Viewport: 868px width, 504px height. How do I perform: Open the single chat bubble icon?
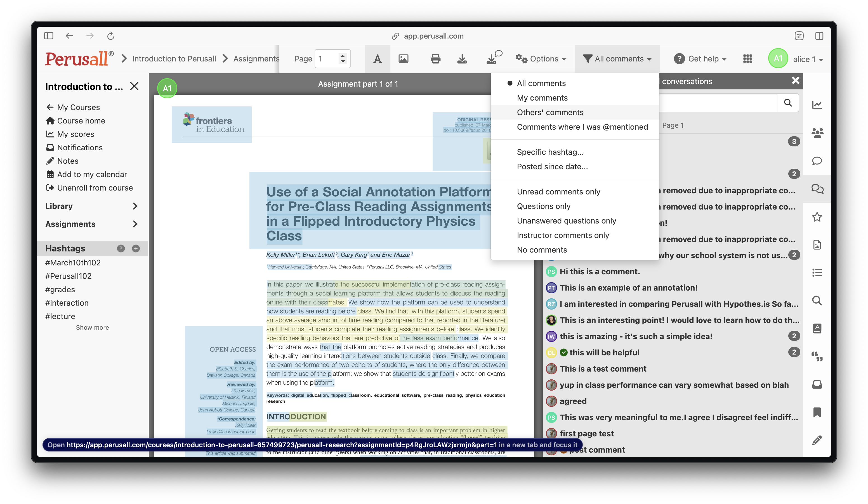817,161
